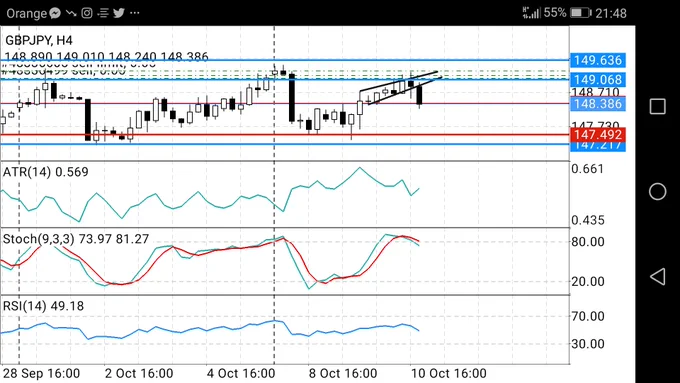Select the 149.636 blue price label
Image resolution: width=680 pixels, height=383 pixels.
coord(598,60)
